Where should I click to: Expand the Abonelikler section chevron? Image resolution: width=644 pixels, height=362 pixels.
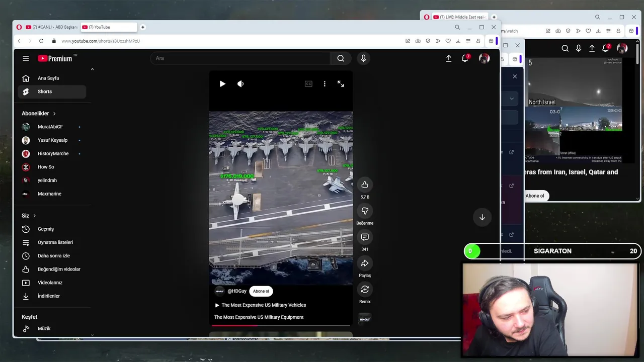[54, 114]
